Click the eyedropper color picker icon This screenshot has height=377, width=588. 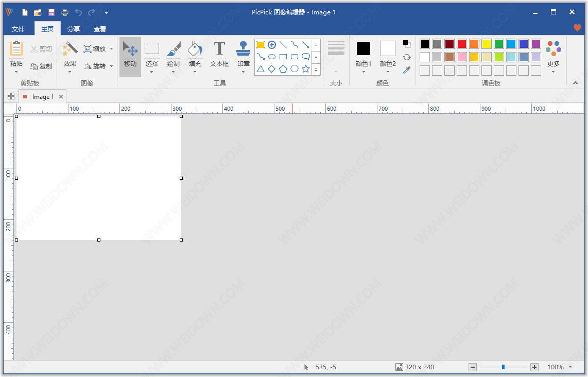point(406,70)
